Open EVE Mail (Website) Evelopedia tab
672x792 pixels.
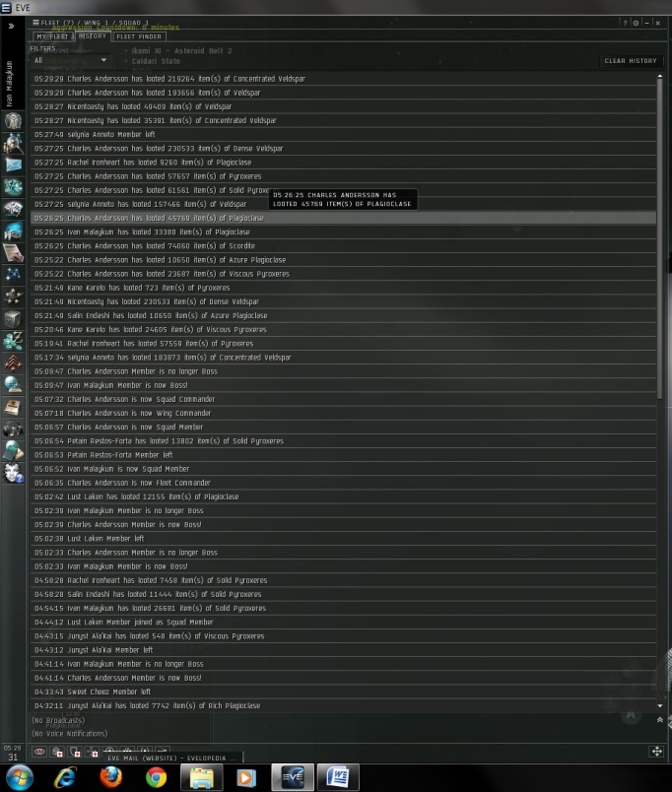171,758
